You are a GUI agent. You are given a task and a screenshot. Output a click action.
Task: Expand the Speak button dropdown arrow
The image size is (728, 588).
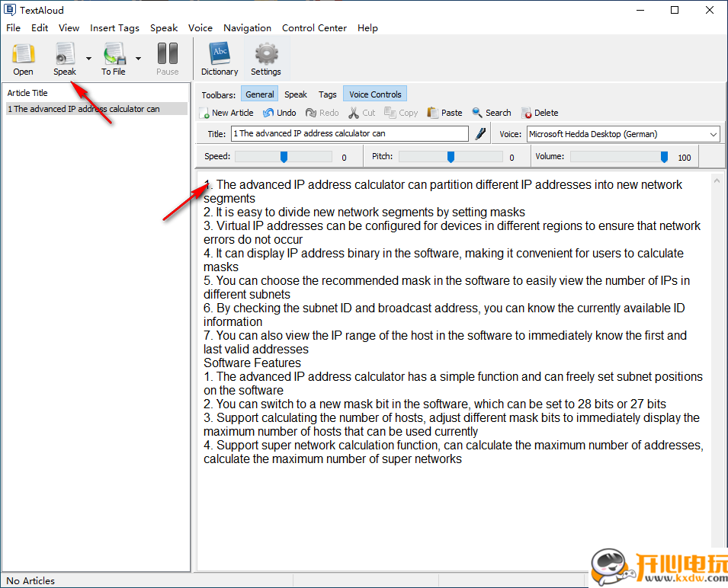[88, 59]
